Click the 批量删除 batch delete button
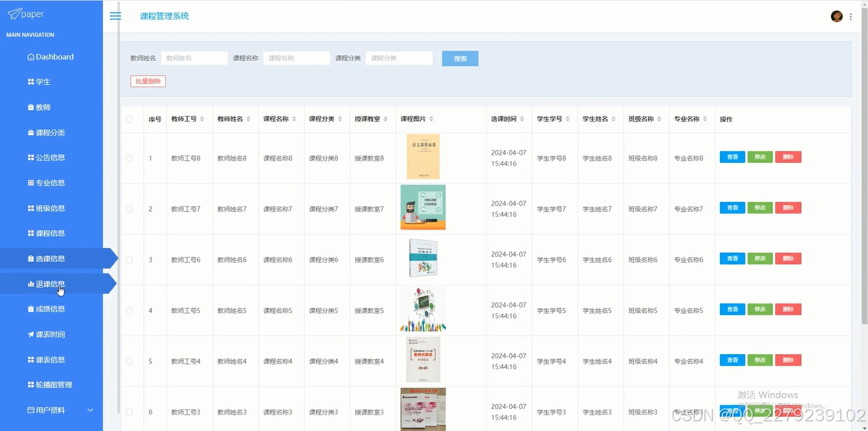 pyautogui.click(x=148, y=80)
